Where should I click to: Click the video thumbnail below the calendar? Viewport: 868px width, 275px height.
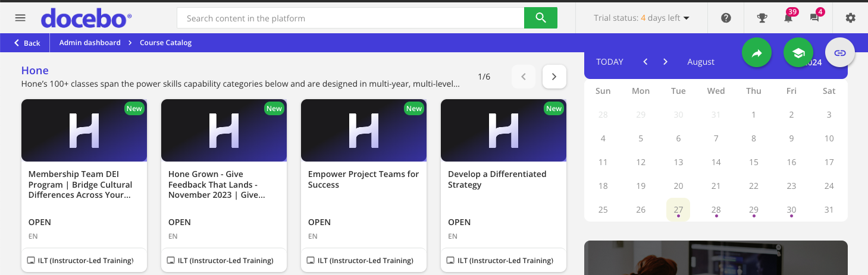(716, 257)
